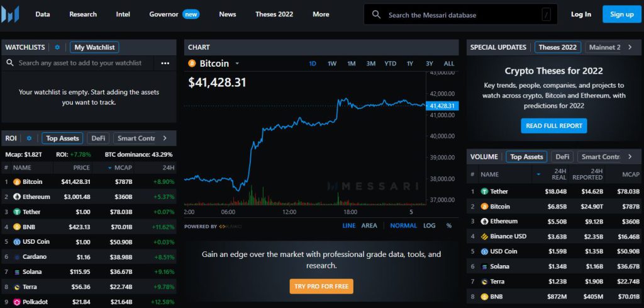Open the More navigation menu
The width and height of the screenshot is (644, 308).
[x=321, y=14]
